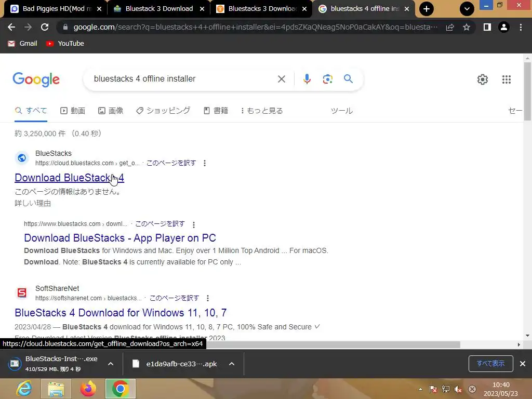Close the Bad Piggies HD tab

tap(99, 9)
